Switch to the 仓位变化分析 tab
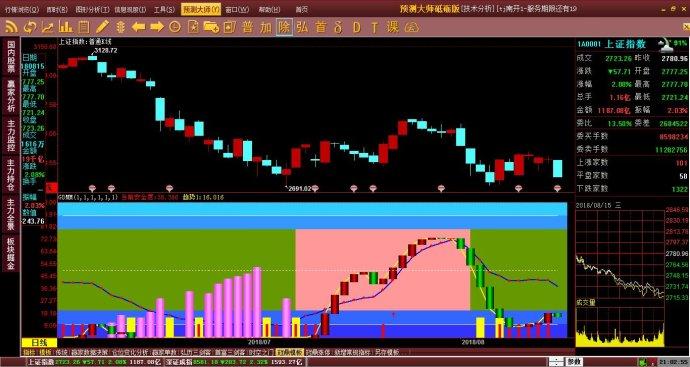This screenshot has height=367, width=690. click(130, 352)
